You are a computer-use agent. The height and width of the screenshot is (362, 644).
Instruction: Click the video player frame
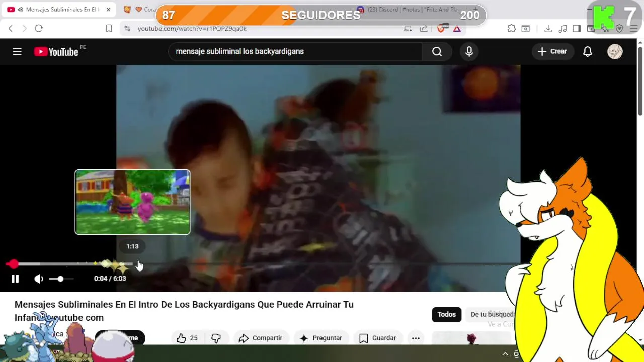click(318, 178)
